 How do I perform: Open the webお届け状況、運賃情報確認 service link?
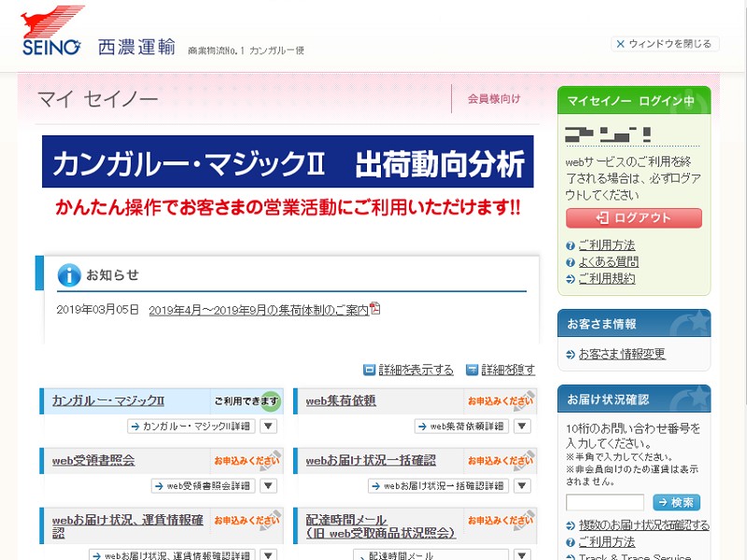pyautogui.click(x=128, y=526)
